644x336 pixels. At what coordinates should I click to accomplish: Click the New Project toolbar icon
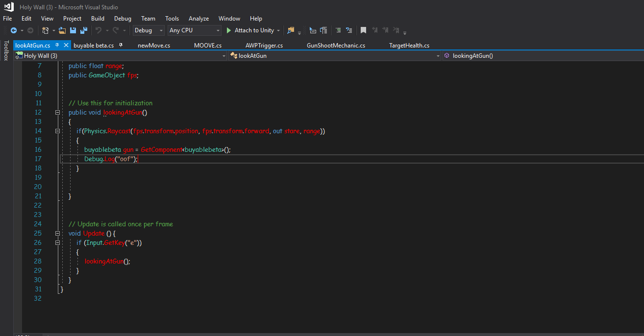[x=45, y=30]
